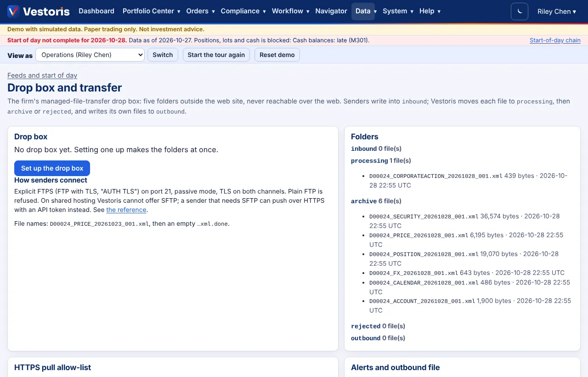
Task: Open the Dashboard menu item
Action: pos(96,11)
